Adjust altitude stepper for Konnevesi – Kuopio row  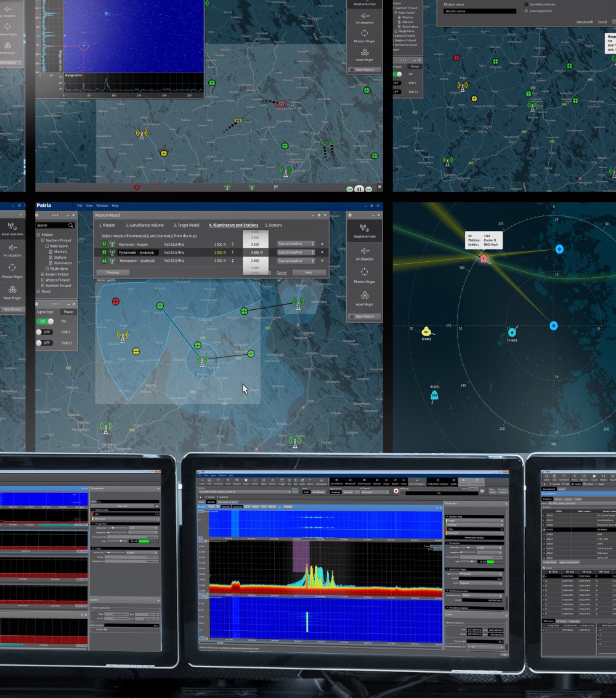point(232,244)
